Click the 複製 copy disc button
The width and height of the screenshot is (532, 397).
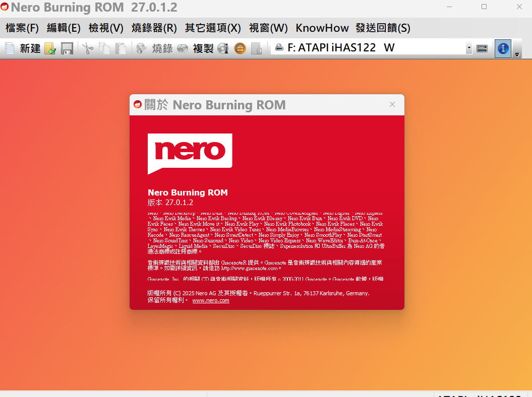203,48
